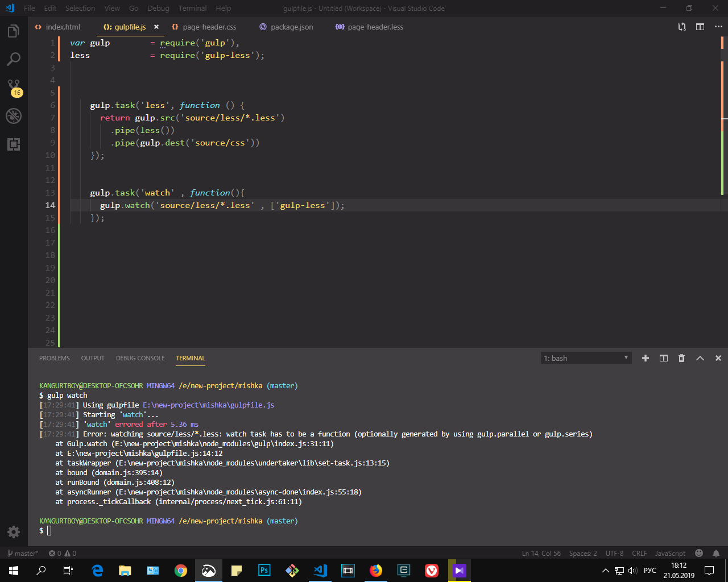Open the Extensions view in activity bar
Viewport: 728px width, 582px height.
[14, 144]
